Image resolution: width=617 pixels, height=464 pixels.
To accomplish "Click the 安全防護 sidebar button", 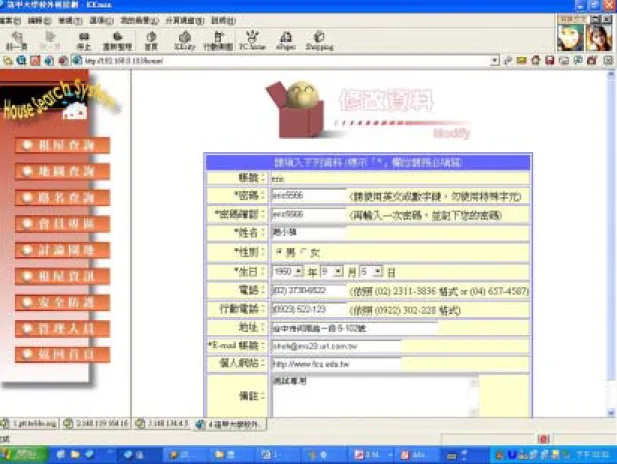I will [x=63, y=302].
